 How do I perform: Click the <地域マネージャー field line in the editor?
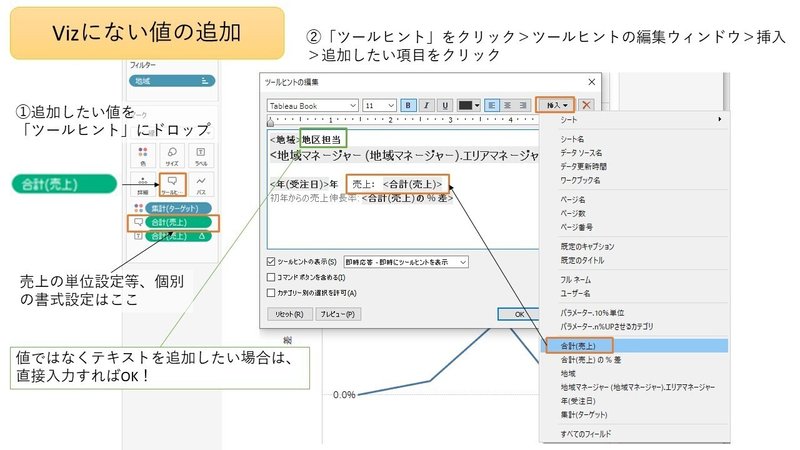404,156
